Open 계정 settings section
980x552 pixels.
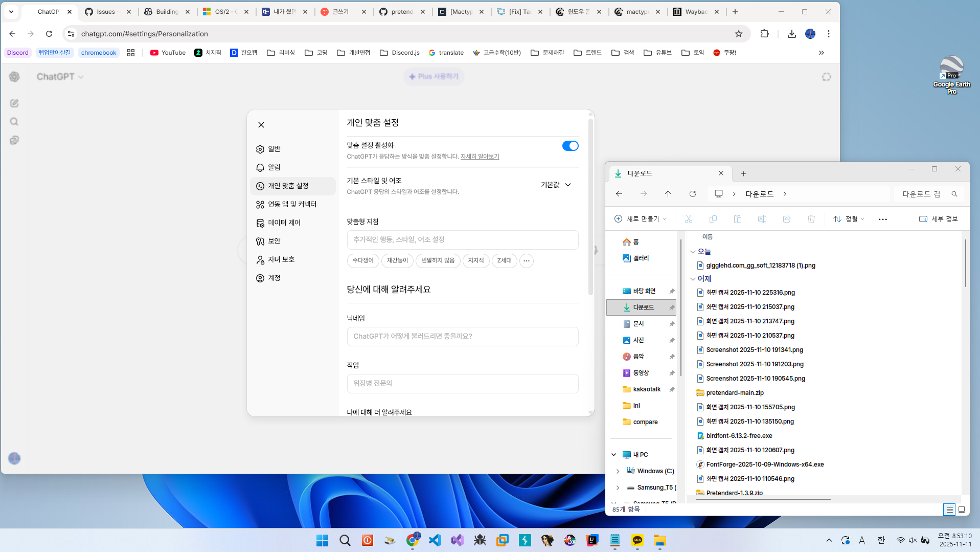coord(292,278)
